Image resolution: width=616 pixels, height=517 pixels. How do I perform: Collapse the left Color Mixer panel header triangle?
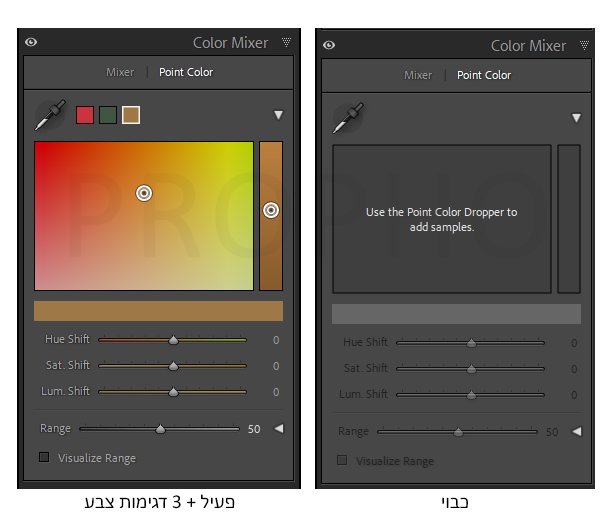[x=286, y=42]
